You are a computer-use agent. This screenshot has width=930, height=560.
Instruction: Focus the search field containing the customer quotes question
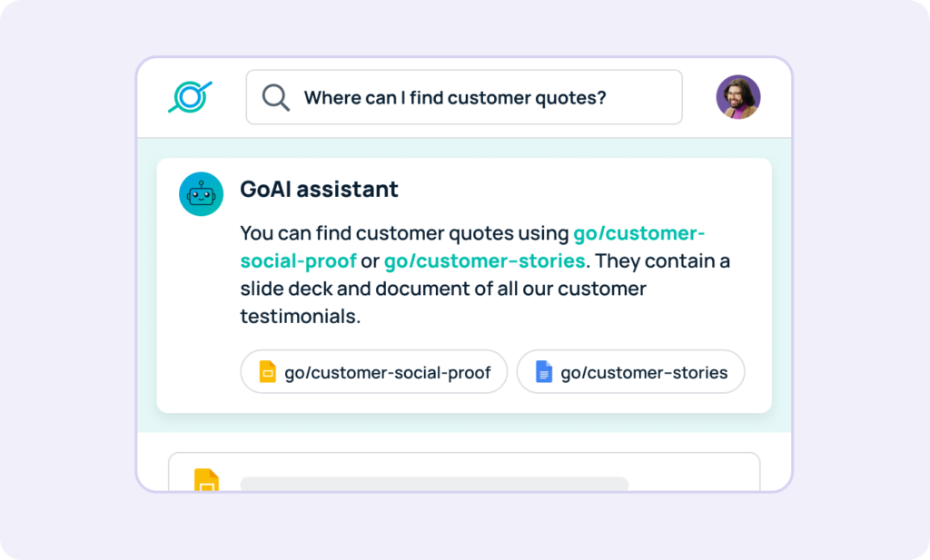pos(464,97)
